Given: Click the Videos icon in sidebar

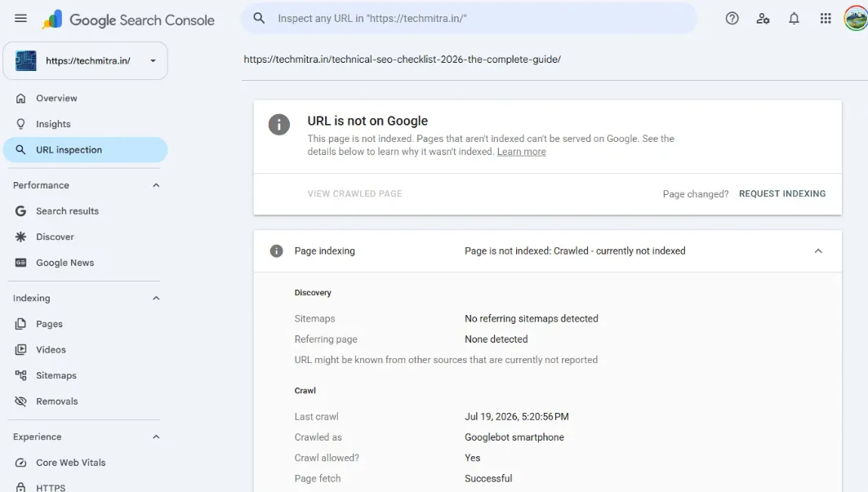Looking at the screenshot, I should pos(20,350).
